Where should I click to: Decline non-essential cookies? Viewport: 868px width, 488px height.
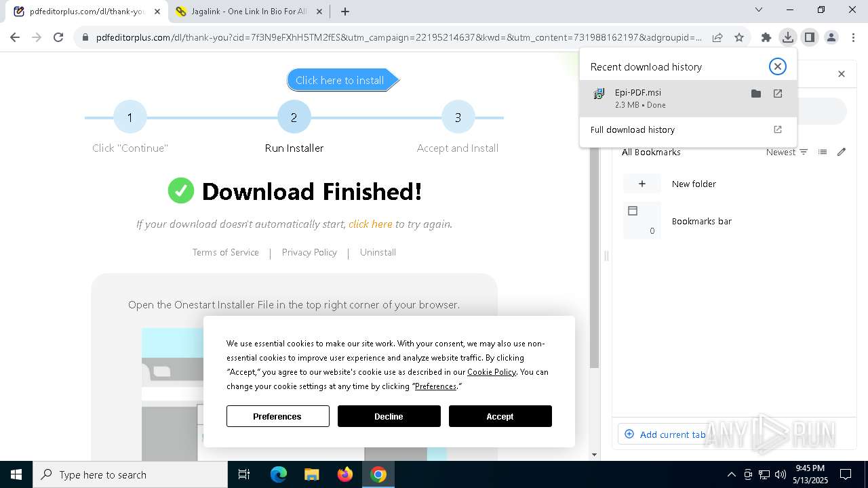click(x=389, y=416)
